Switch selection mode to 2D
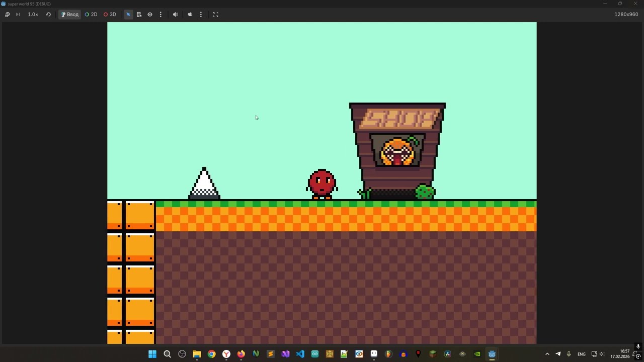The height and width of the screenshot is (362, 644). pos(91,15)
